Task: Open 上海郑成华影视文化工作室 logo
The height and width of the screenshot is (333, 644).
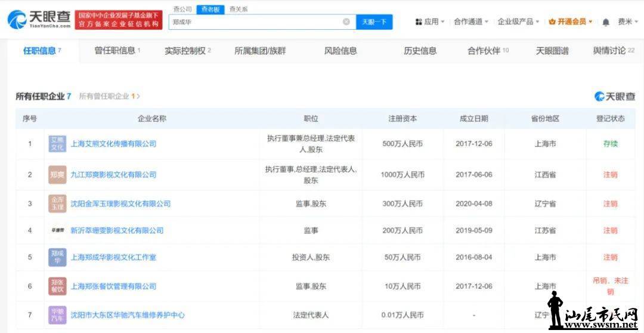Action: point(57,257)
